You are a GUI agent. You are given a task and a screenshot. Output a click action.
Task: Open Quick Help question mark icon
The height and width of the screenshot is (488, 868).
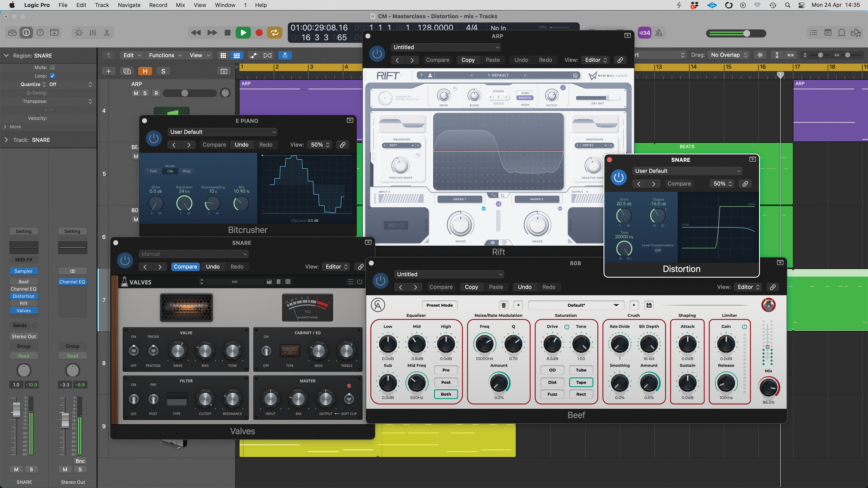tap(40, 33)
